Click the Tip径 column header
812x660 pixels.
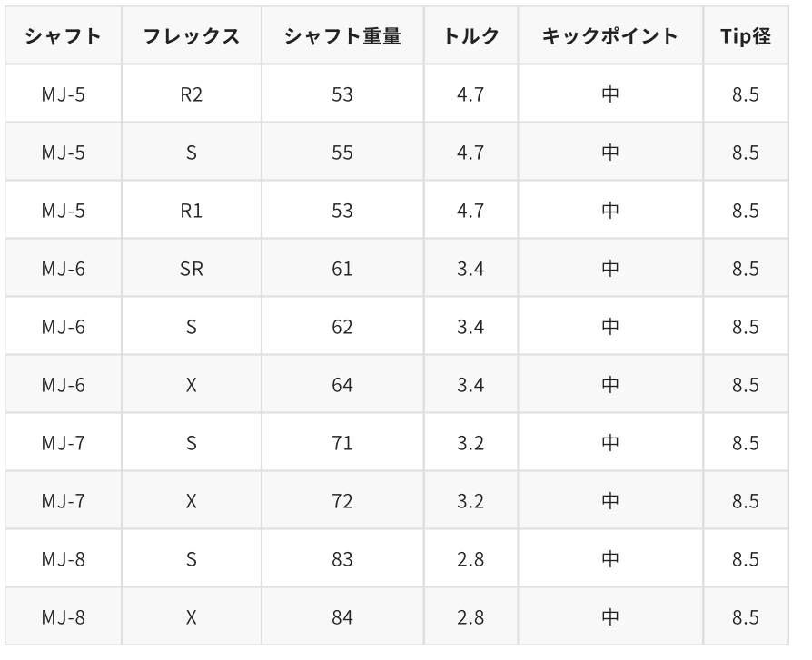tap(746, 36)
